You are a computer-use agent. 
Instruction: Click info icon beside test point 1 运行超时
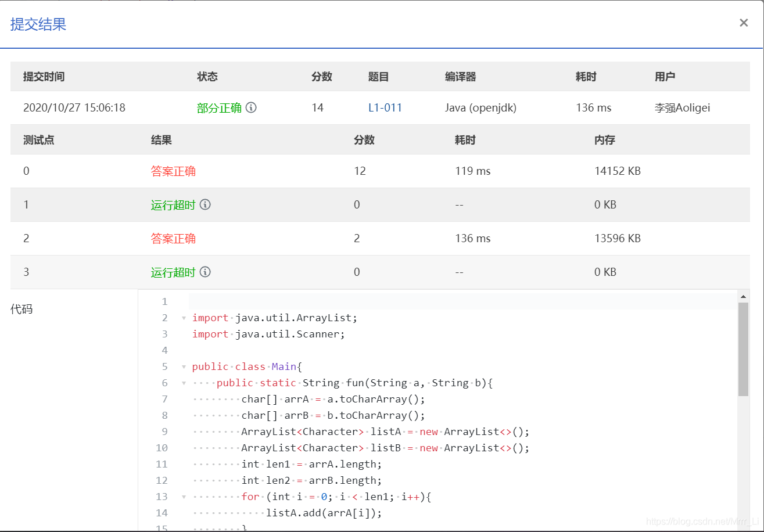pos(205,204)
